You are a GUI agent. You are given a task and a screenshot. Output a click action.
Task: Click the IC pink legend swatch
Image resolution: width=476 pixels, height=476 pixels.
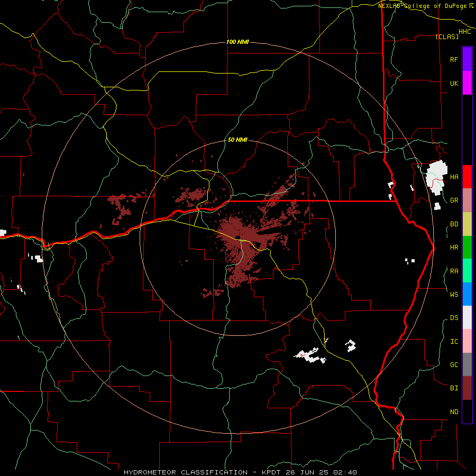coord(467,341)
